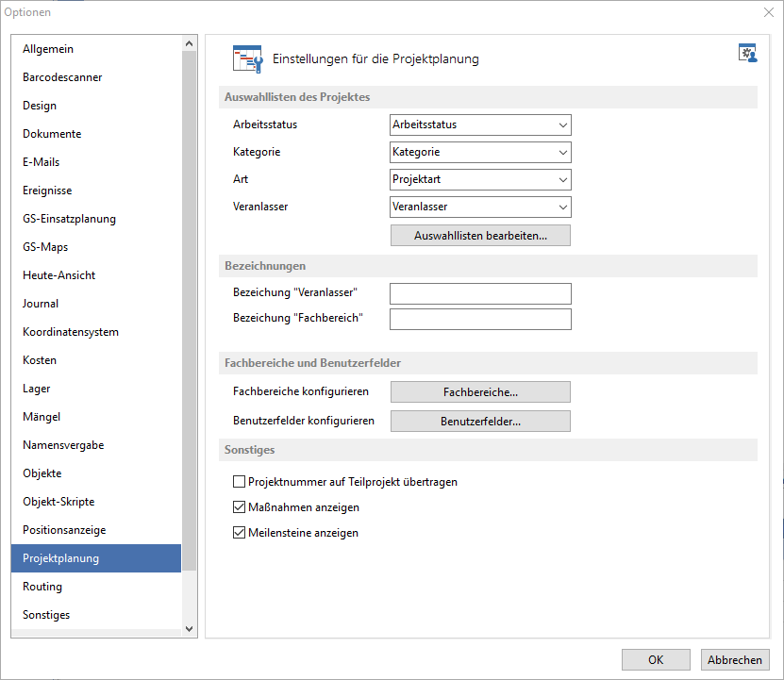Expand the Veranlasser dropdown
Screen dimensions: 784x680
(480, 207)
